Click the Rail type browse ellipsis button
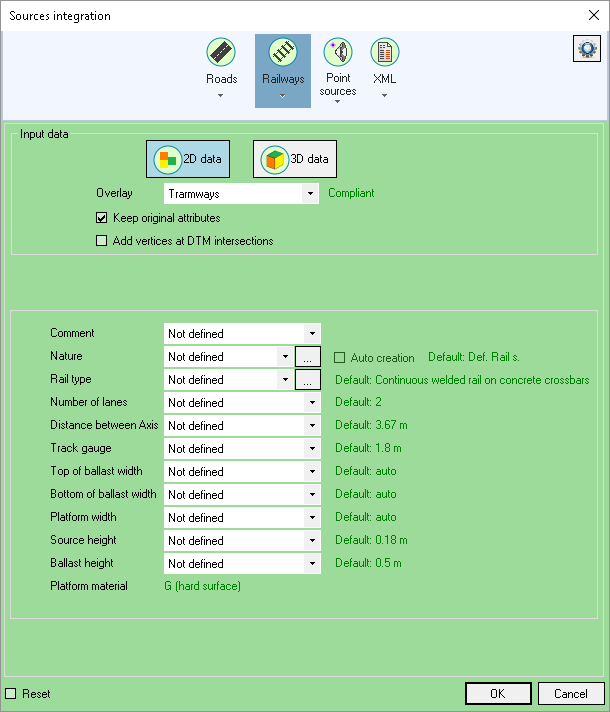Screen dimensions: 610x712 pyautogui.click(x=308, y=380)
